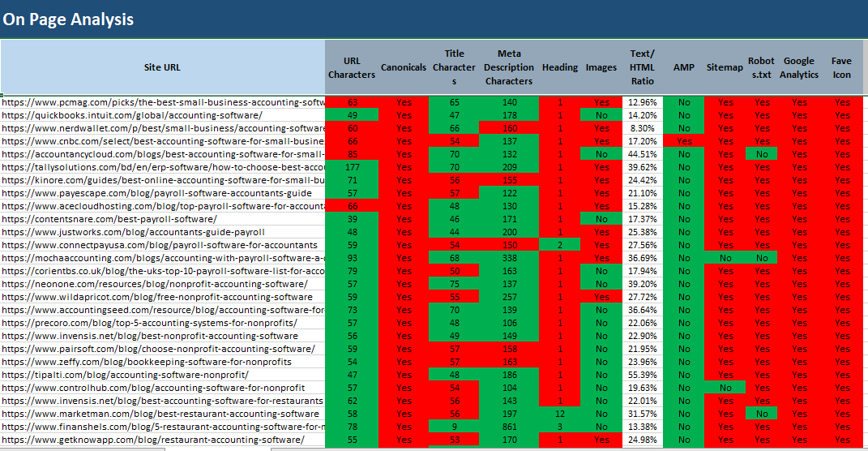868x451 pixels.
Task: Select the justworks.com URL cell
Action: pos(163,232)
